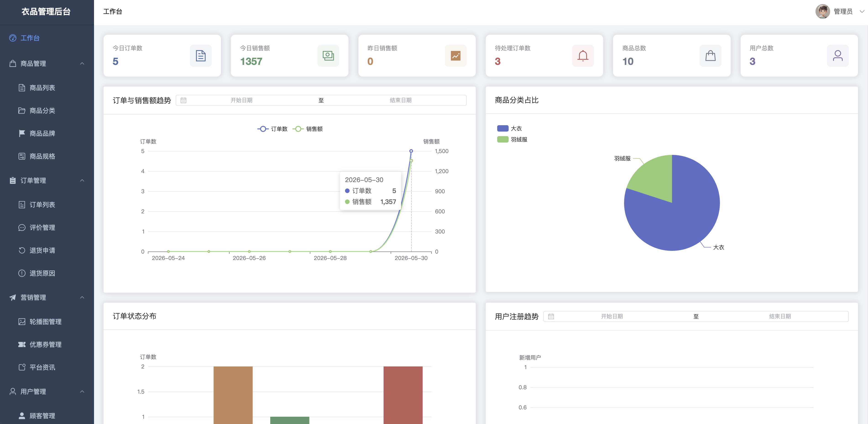Click the calendar icon in 用户注册趋势 date picker

pyautogui.click(x=551, y=317)
